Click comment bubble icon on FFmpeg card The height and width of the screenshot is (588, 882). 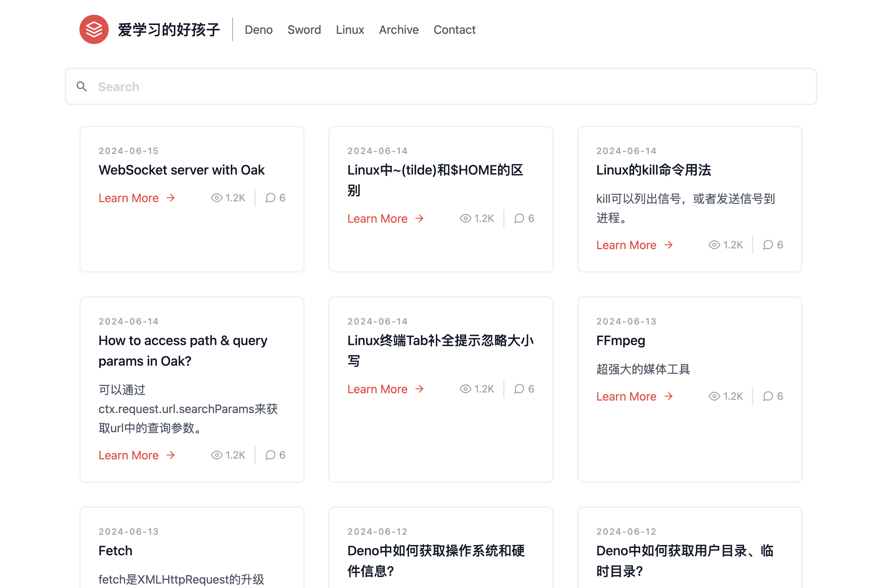click(x=768, y=397)
